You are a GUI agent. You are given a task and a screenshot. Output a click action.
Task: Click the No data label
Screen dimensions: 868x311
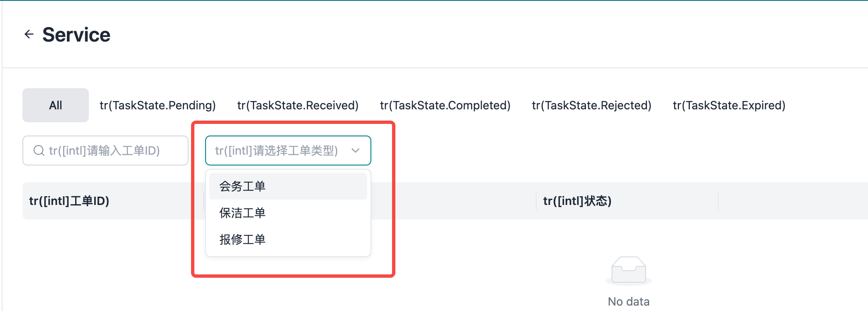628,301
